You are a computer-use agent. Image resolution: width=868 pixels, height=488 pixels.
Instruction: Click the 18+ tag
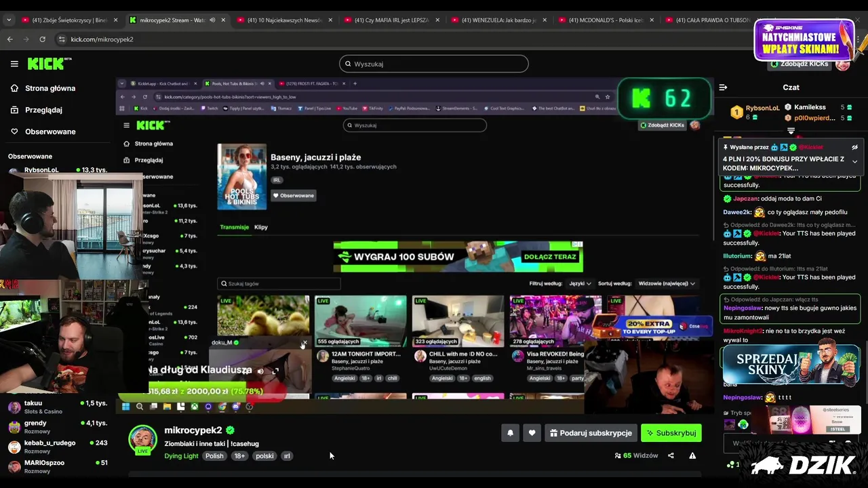pyautogui.click(x=239, y=456)
